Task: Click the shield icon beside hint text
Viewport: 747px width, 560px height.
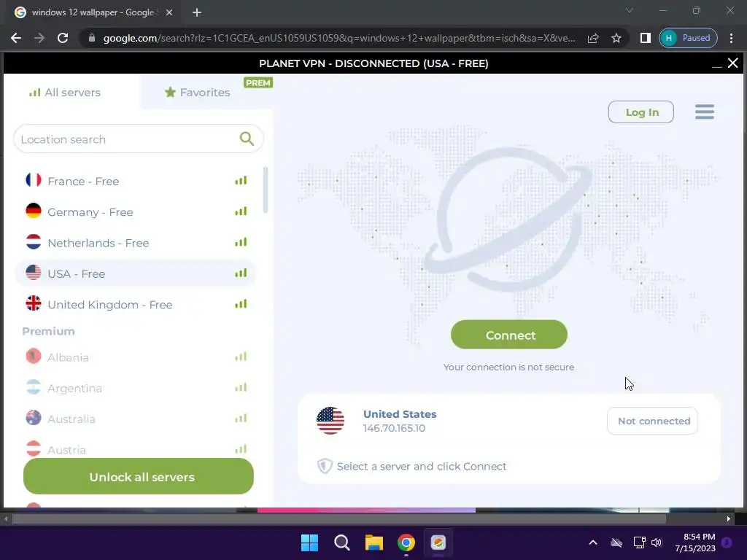Action: pyautogui.click(x=325, y=466)
